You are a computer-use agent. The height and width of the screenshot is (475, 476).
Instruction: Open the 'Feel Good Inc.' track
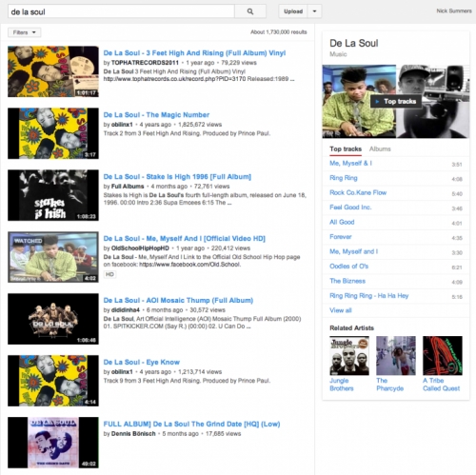(350, 208)
